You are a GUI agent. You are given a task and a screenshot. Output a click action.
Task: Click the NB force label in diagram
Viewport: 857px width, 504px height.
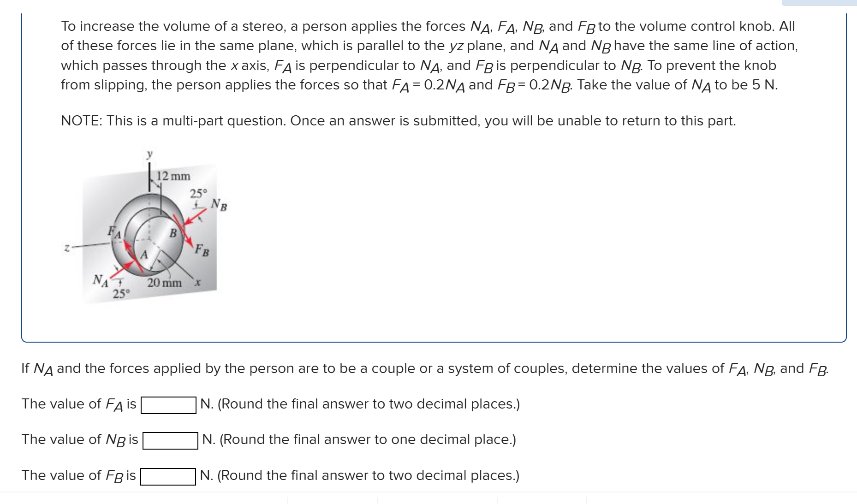[x=220, y=204]
